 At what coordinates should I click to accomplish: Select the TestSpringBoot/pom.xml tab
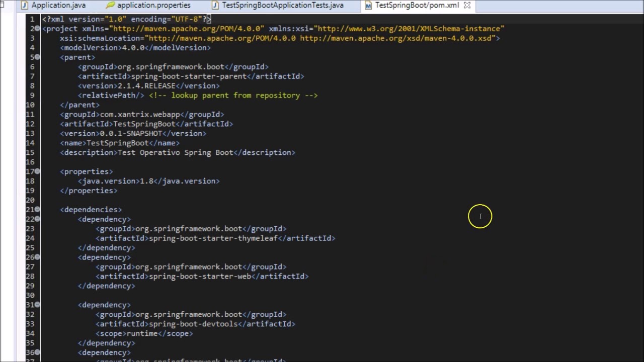[417, 6]
